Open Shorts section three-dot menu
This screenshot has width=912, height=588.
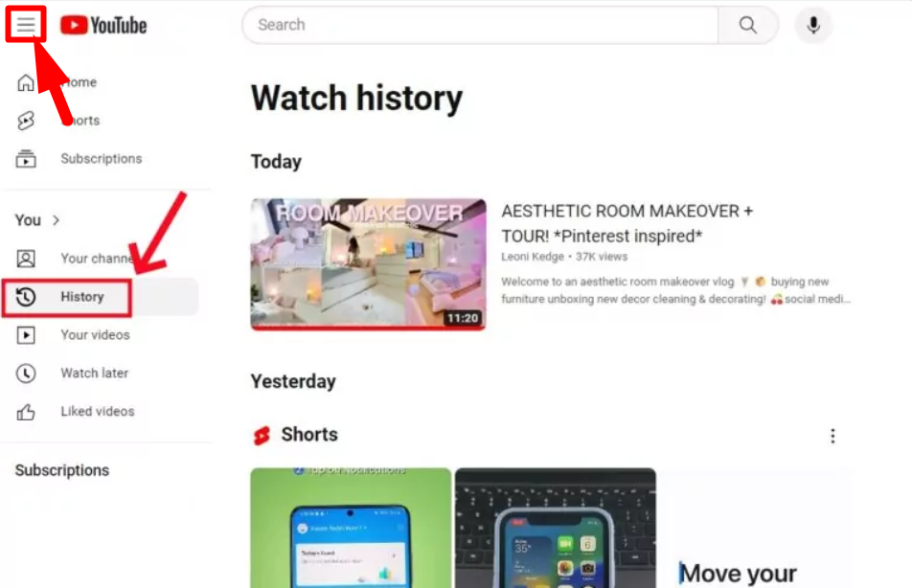832,436
